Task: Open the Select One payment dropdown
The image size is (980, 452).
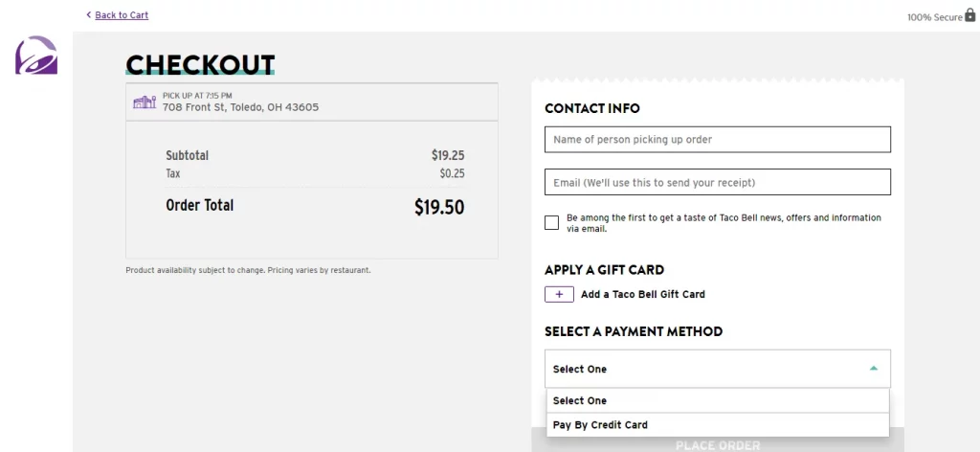Action: click(718, 369)
